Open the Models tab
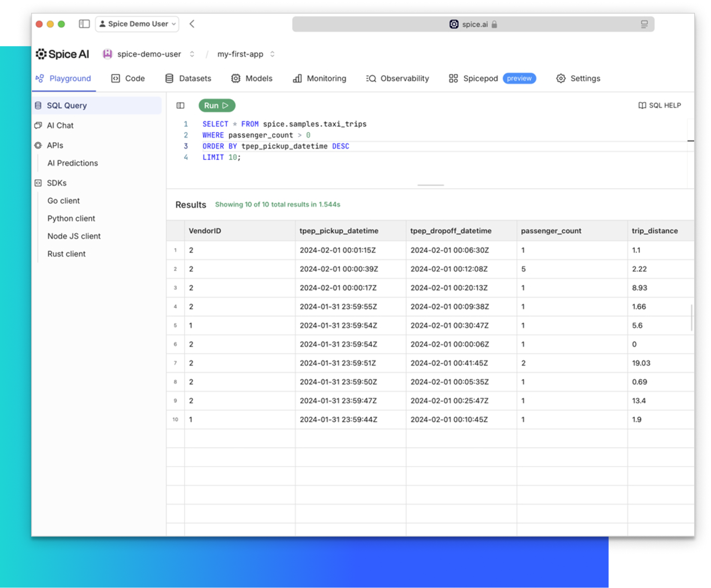The width and height of the screenshot is (711, 588). [x=252, y=79]
